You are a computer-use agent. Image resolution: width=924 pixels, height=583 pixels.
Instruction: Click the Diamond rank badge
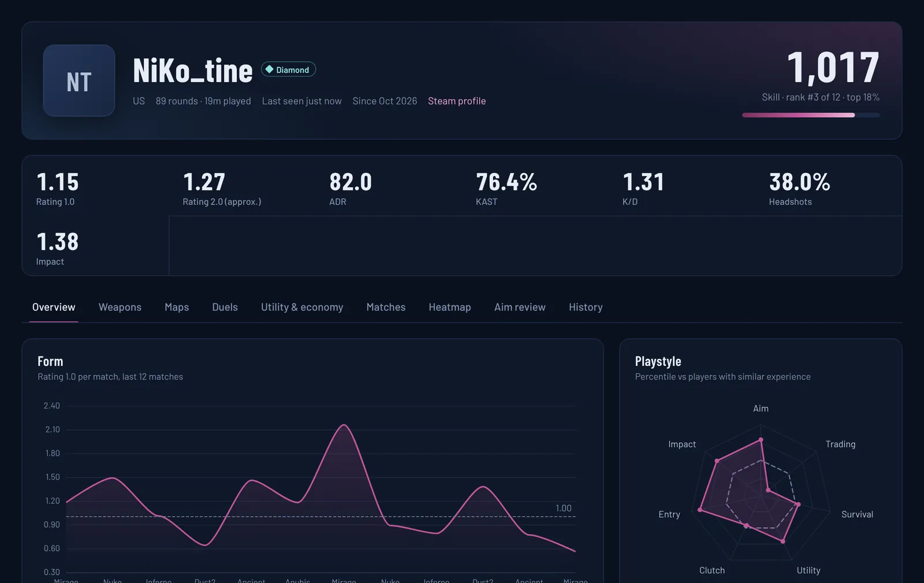pos(288,69)
